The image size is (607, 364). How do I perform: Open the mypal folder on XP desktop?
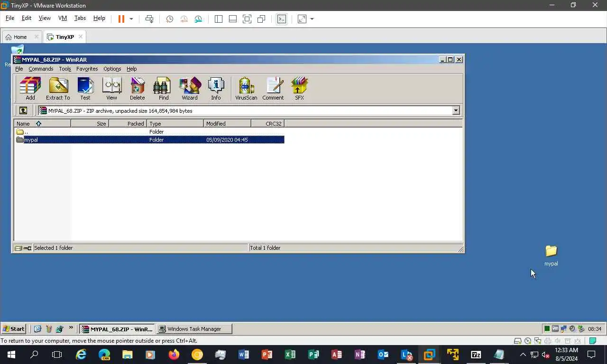click(x=551, y=255)
